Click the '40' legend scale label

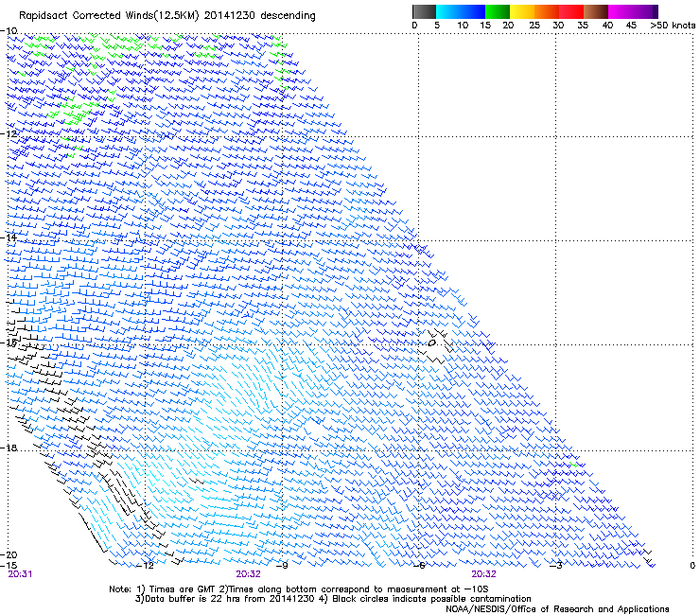(x=607, y=25)
